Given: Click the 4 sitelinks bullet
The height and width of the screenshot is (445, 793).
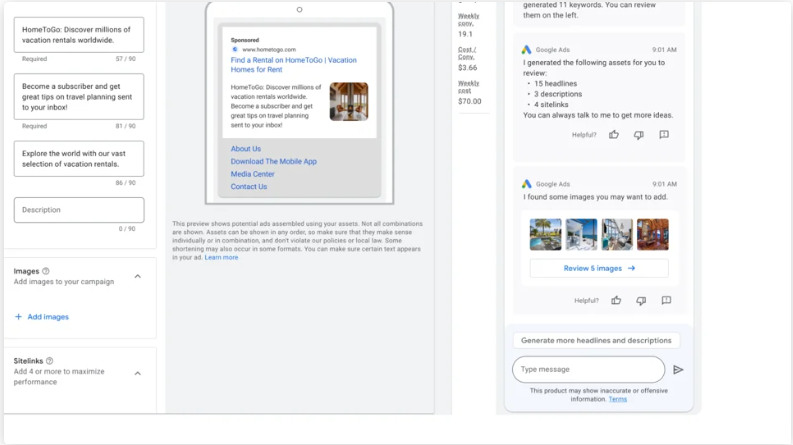Looking at the screenshot, I should [551, 105].
